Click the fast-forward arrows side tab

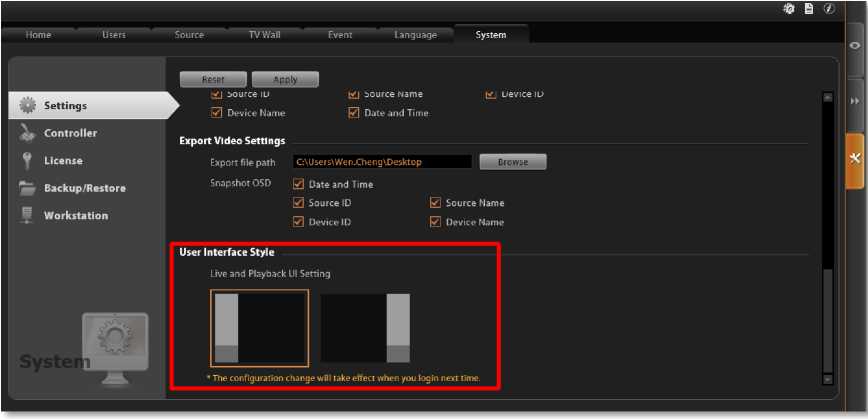[855, 101]
